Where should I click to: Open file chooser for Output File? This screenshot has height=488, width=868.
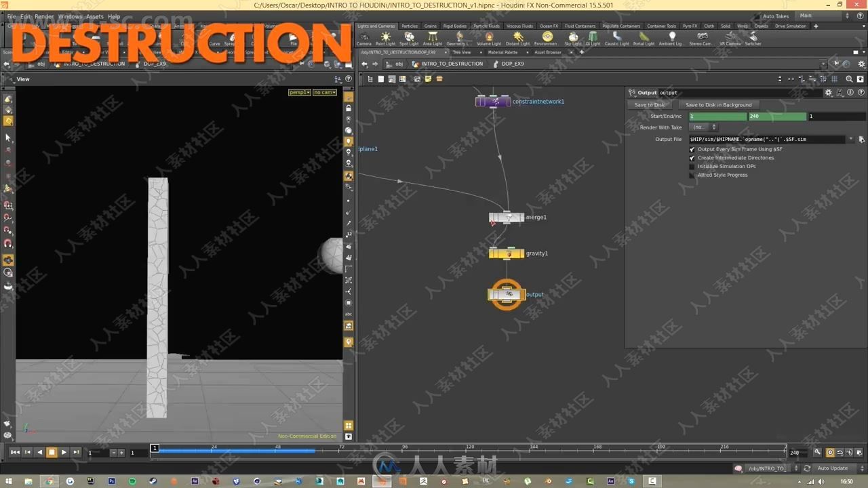862,139
